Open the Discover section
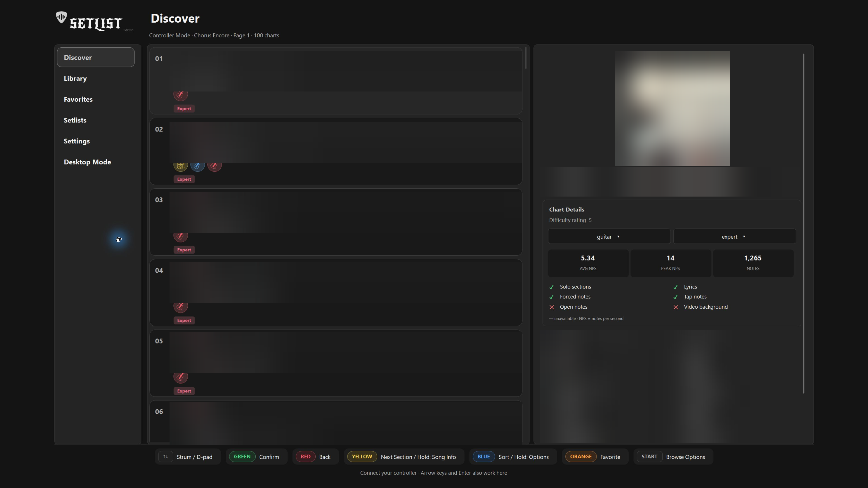This screenshot has height=488, width=868. click(x=96, y=57)
